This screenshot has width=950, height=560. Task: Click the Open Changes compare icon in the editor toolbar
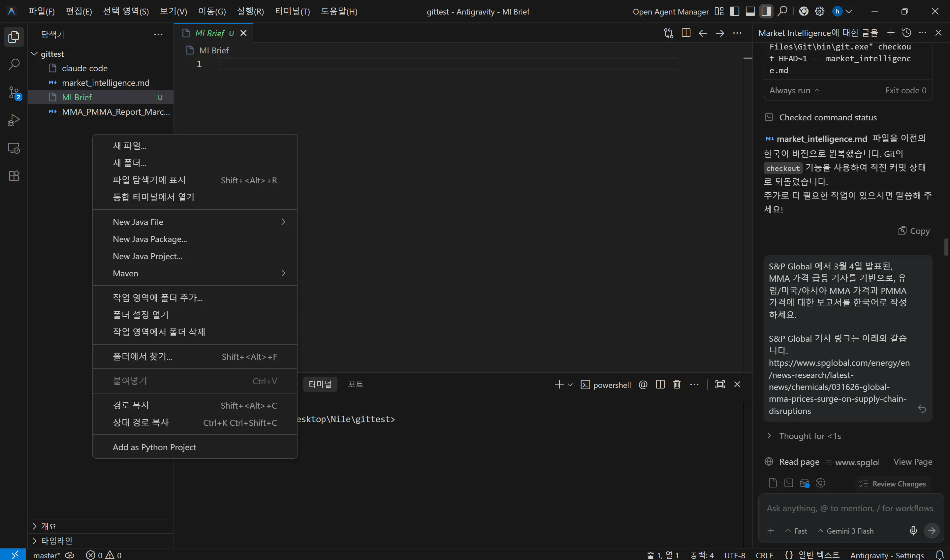668,33
